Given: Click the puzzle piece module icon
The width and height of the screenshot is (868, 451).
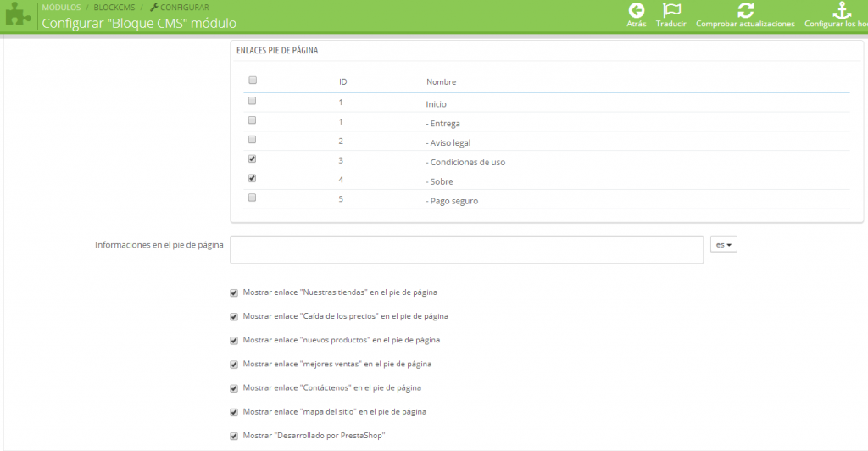Looking at the screenshot, I should pos(18,14).
